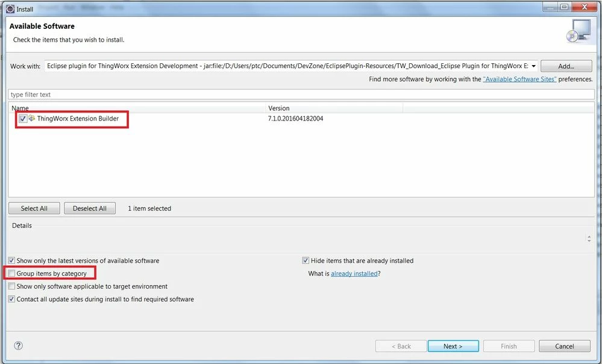Screen dimensions: 602x364
Task: Click Next to proceed with installation
Action: (453, 345)
